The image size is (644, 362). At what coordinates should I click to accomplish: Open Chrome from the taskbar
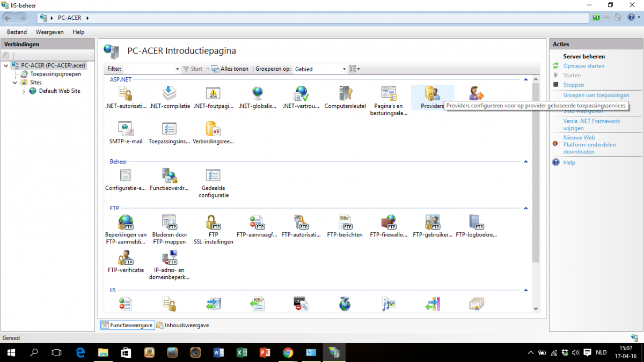(x=288, y=352)
